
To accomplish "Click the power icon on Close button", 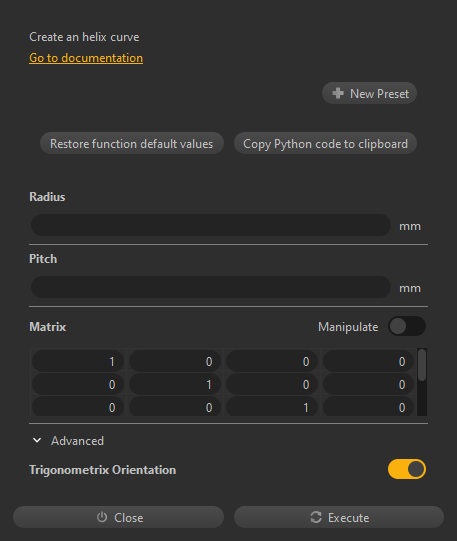I will click(102, 517).
